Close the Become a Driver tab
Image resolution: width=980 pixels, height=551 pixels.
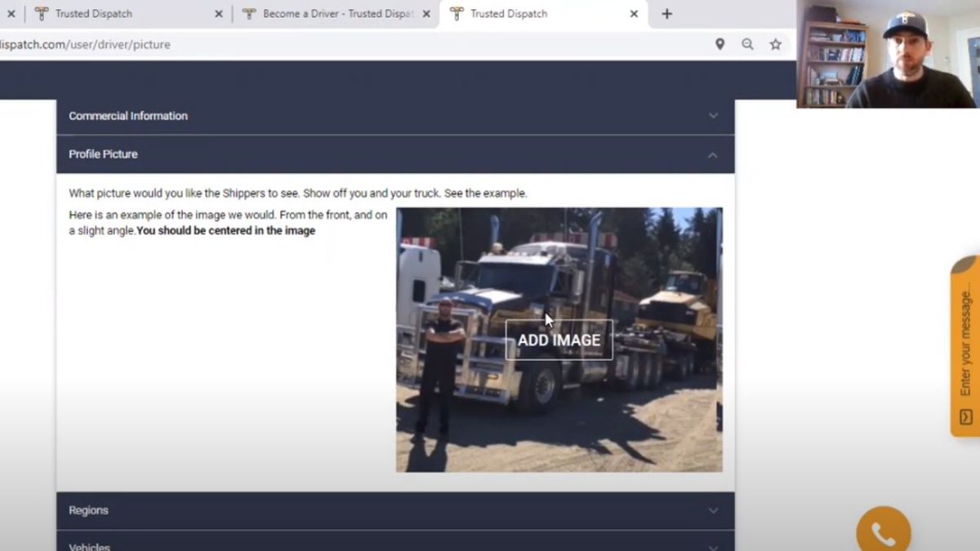click(426, 14)
